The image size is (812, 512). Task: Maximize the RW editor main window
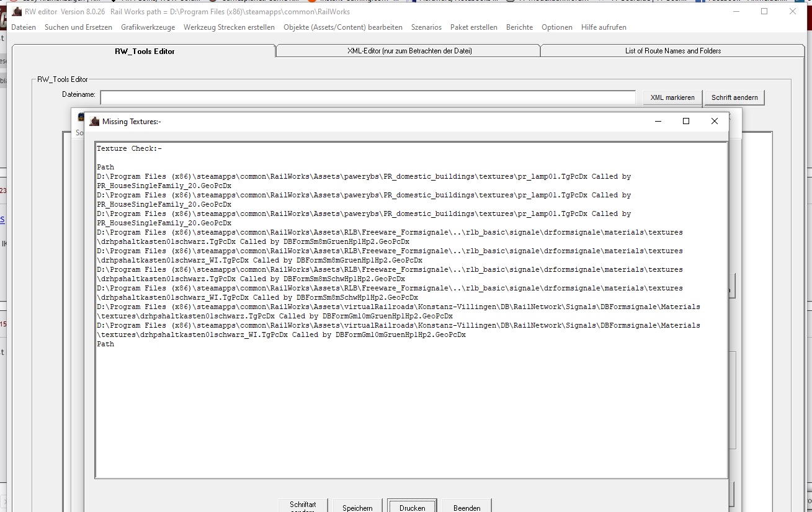point(764,11)
